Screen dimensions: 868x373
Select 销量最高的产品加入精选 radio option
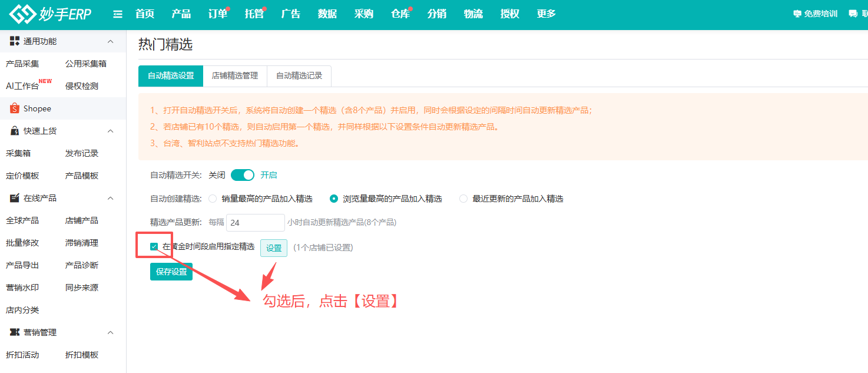coord(212,199)
